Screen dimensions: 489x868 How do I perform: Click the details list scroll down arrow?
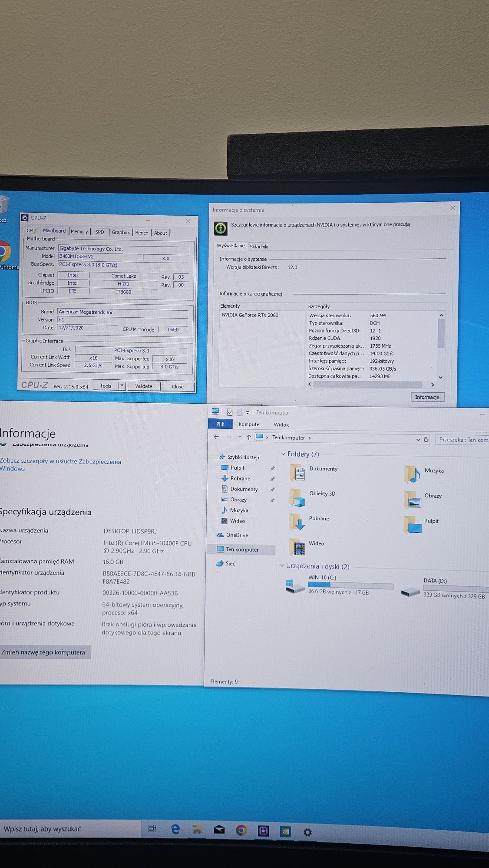pos(441,377)
